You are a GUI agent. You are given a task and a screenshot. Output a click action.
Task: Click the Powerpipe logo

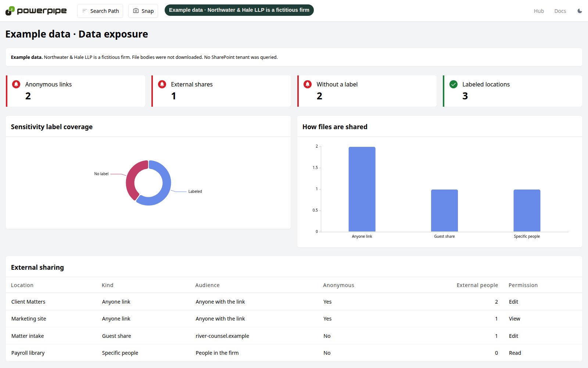[36, 11]
